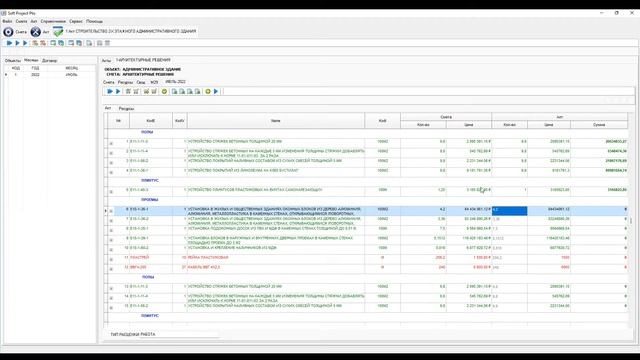Click the second orange icon in the top toolbar

point(42,43)
